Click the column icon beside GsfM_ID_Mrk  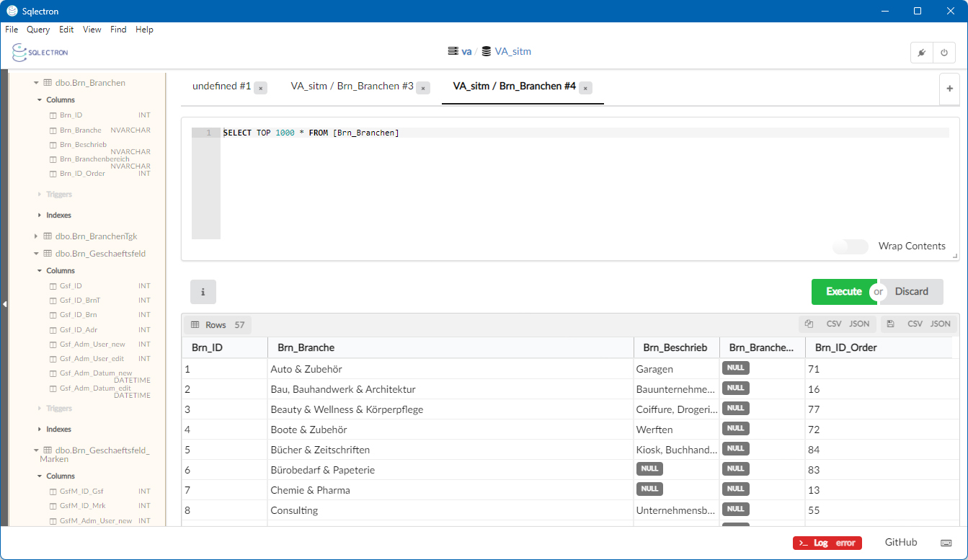53,506
